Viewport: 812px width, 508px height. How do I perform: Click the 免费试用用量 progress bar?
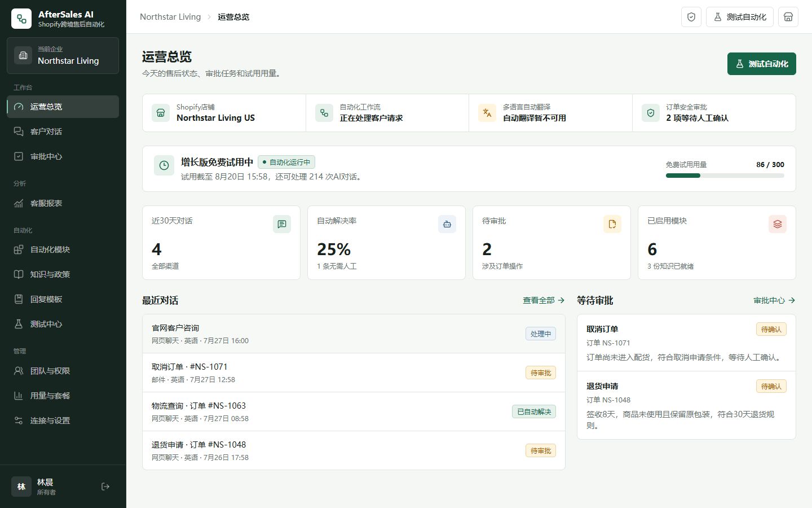(x=725, y=176)
